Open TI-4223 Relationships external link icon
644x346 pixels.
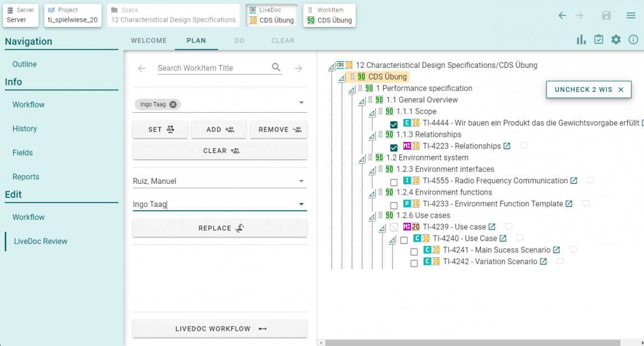tap(507, 146)
